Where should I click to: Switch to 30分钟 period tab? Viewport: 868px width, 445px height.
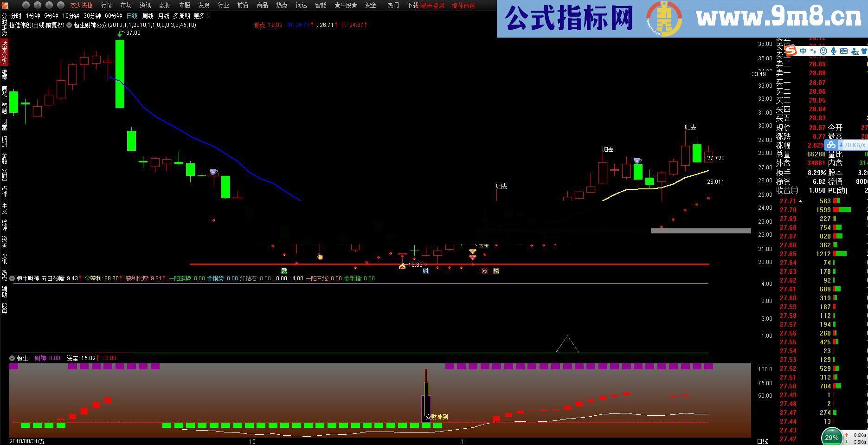pos(92,16)
